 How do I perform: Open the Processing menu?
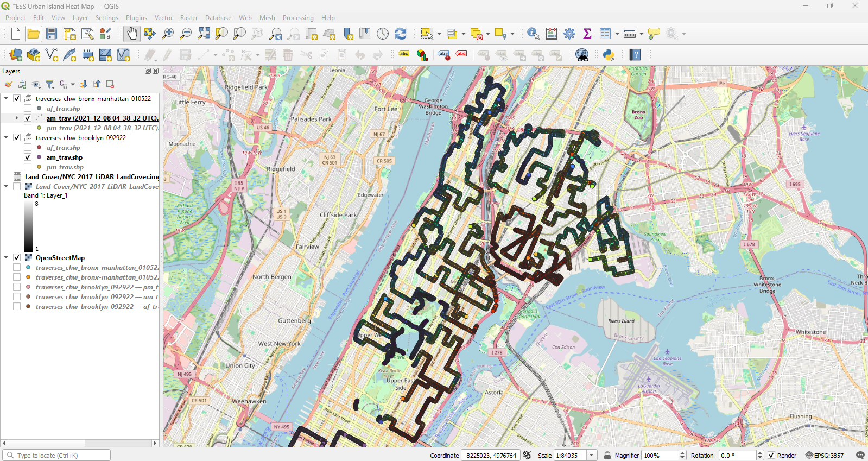pyautogui.click(x=298, y=18)
